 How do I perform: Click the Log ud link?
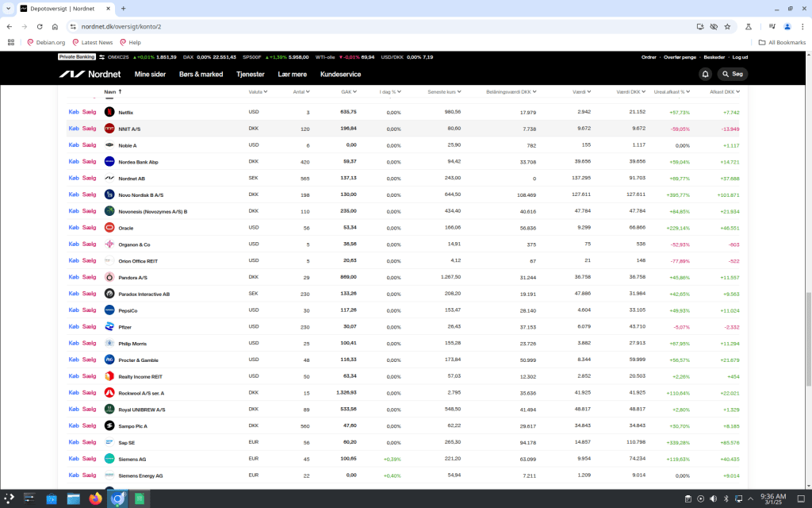click(x=740, y=57)
